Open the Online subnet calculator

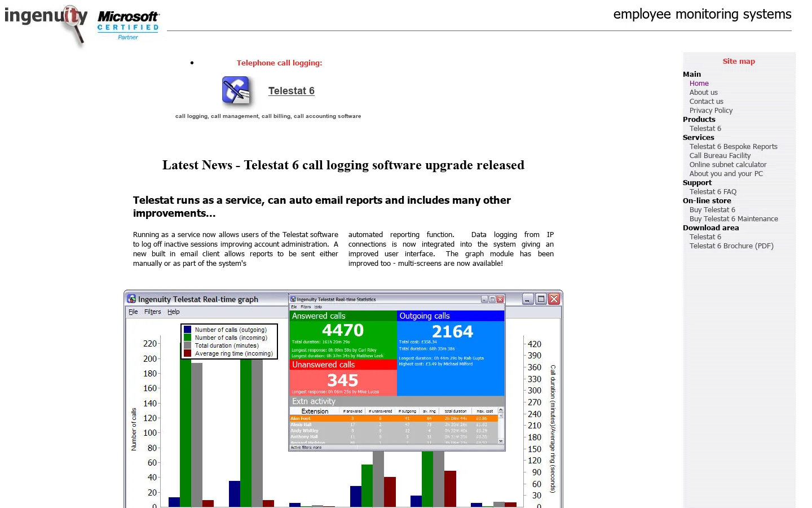point(727,165)
